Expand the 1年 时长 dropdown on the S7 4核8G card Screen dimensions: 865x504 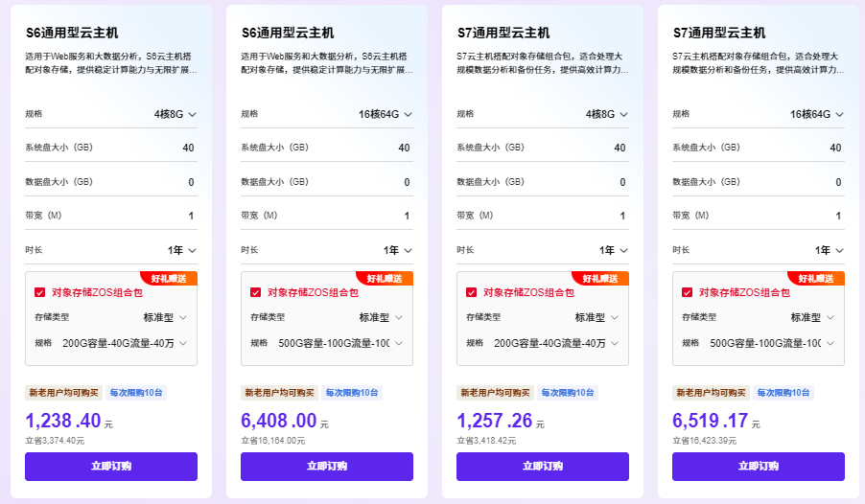[614, 250]
